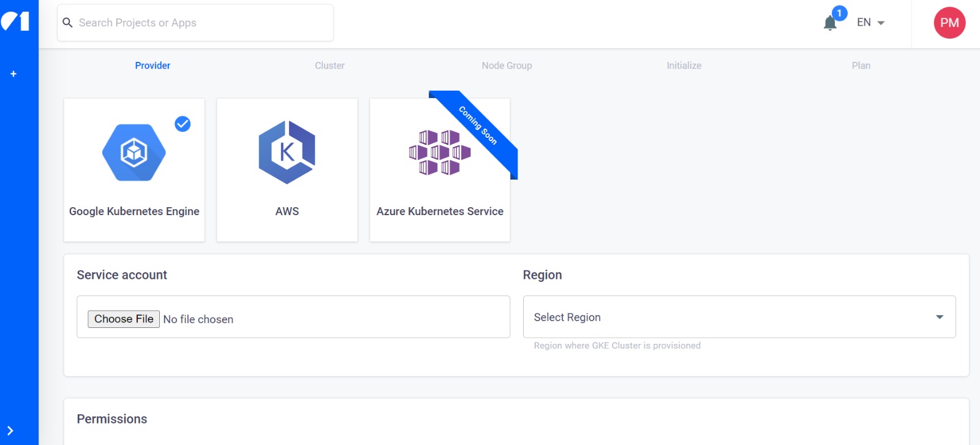Go to the Initialize step
The height and width of the screenshot is (445, 980).
point(684,66)
